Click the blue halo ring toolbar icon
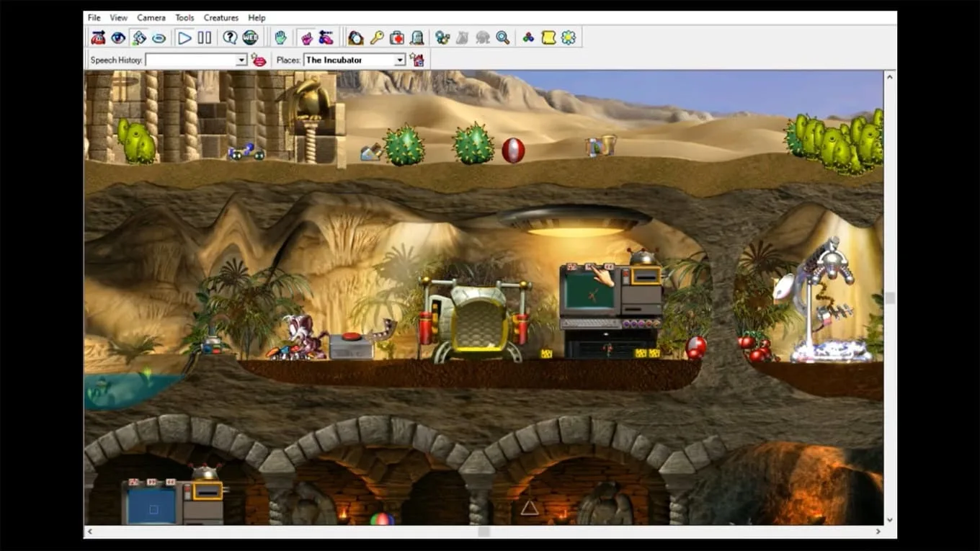Screen dimensions: 980x551 click(159, 37)
